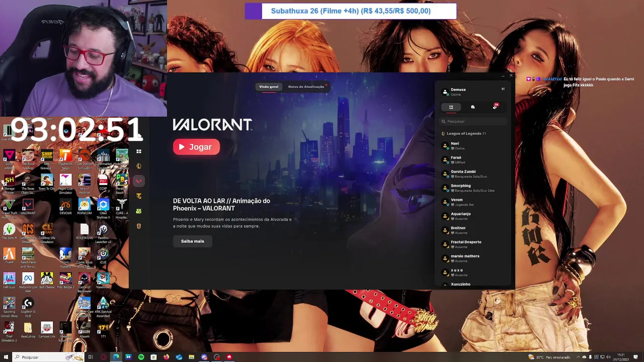Select VALORANT icon in Riot sidebar
This screenshot has width=644, height=362.
click(x=139, y=181)
